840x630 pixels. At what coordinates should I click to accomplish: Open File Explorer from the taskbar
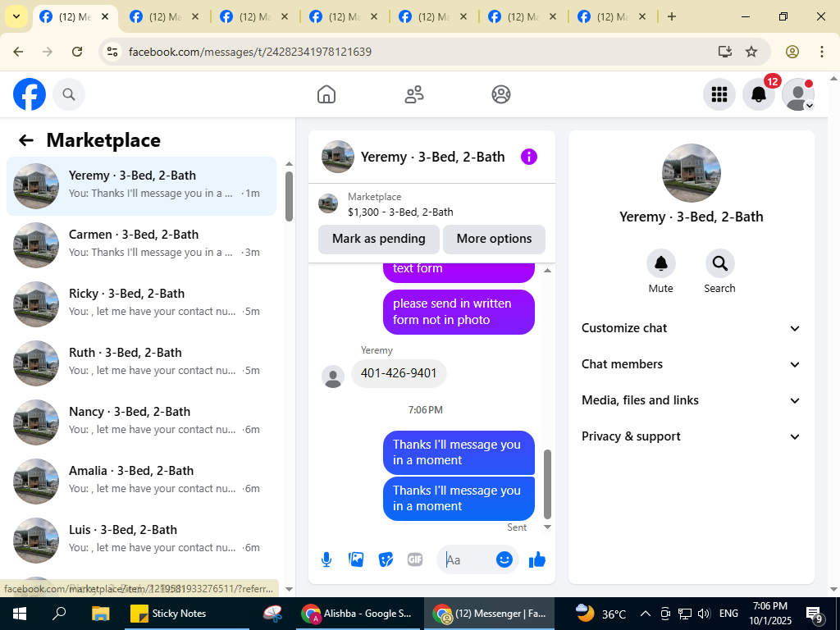[x=100, y=614]
